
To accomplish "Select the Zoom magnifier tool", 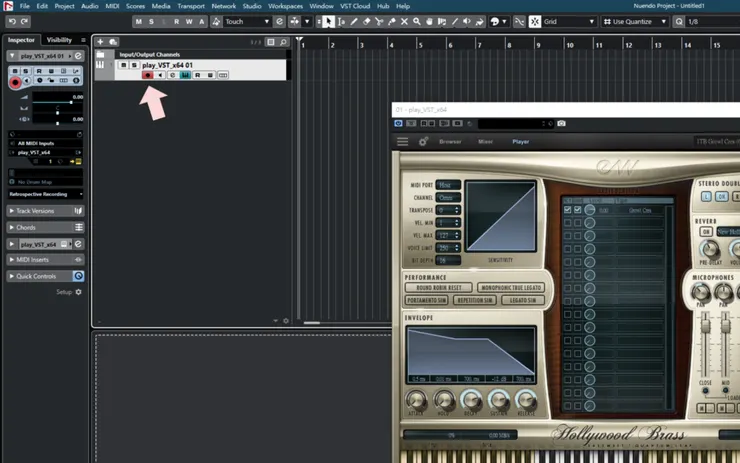I will 417,21.
